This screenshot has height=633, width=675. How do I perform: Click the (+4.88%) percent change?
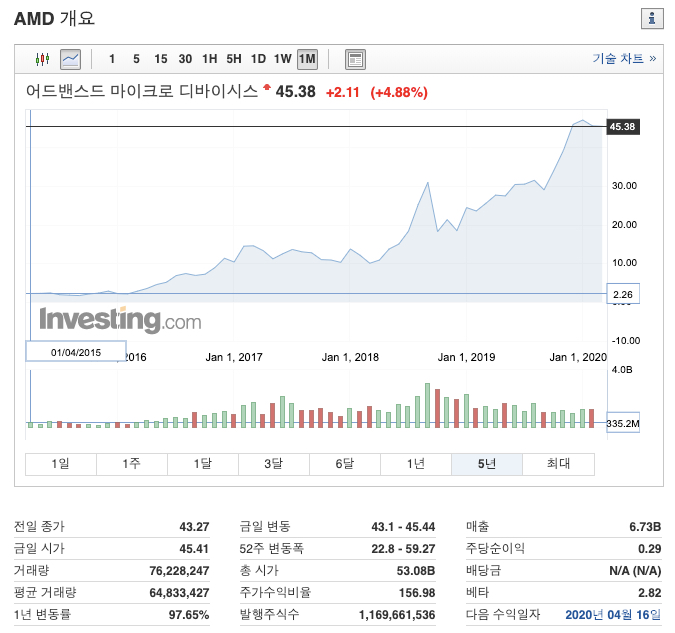click(399, 92)
